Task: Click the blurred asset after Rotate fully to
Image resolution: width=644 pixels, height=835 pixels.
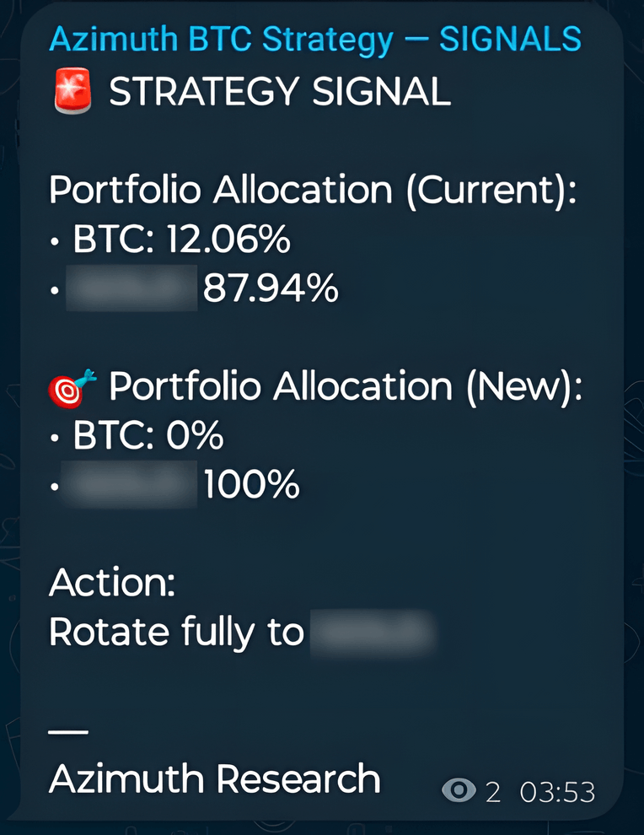Action: coord(373,633)
